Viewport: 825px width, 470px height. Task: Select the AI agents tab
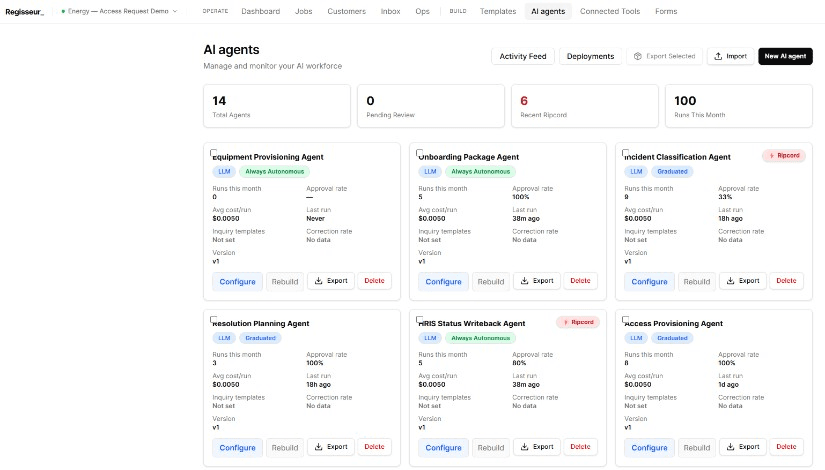548,11
